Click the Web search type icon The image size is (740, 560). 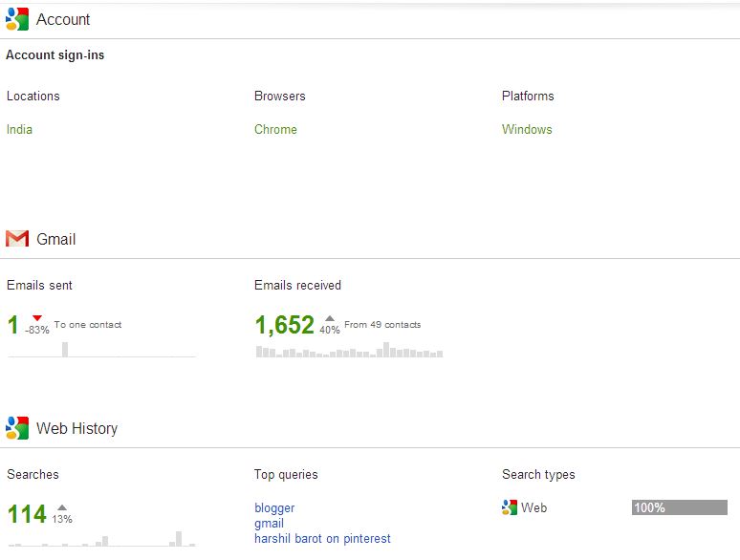click(510, 507)
